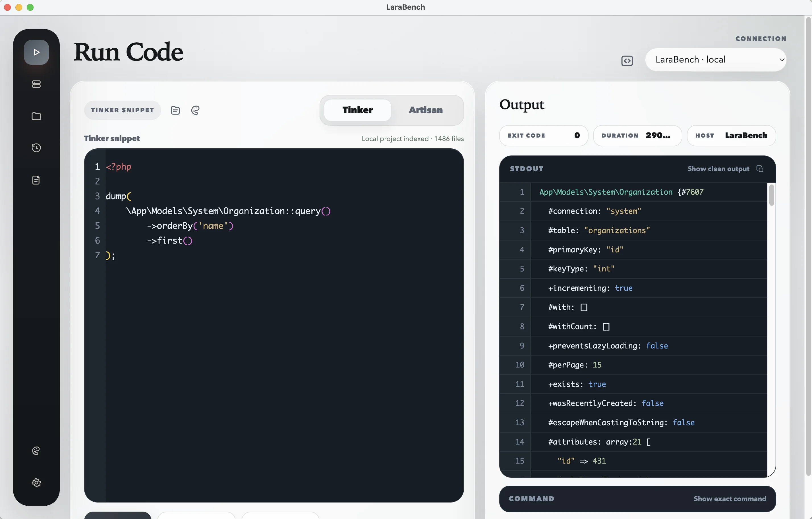812x519 pixels.
Task: Click output line '#connection: "system"'
Action: (594, 211)
